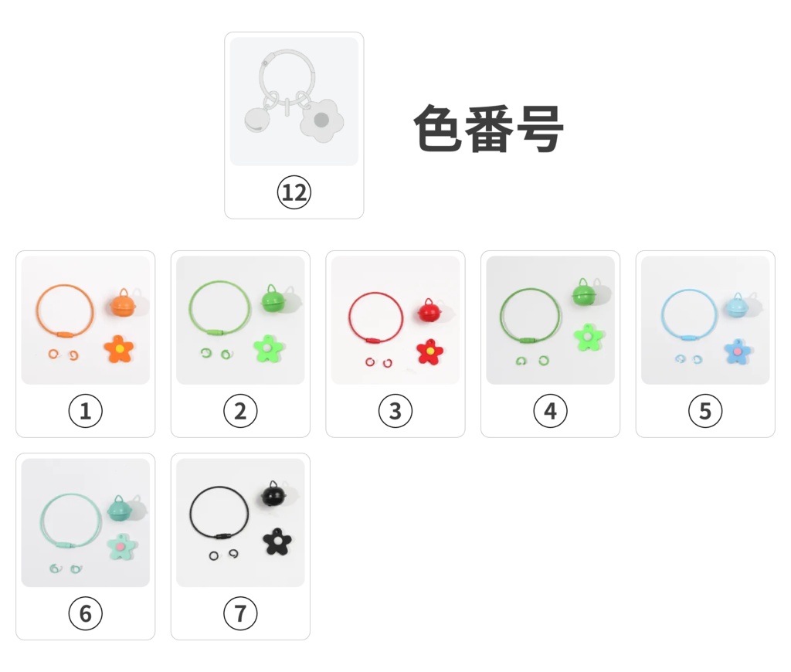Click the circled number 2 label

pyautogui.click(x=240, y=411)
